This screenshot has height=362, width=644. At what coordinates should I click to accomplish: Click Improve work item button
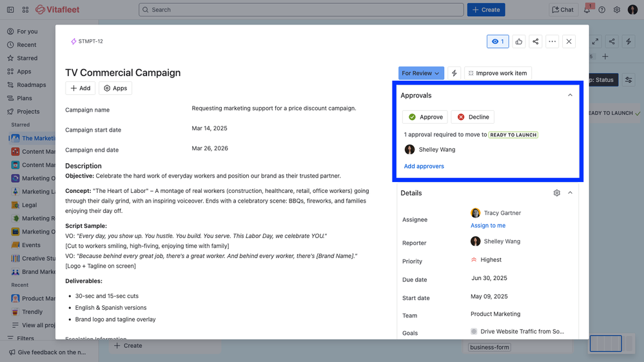point(498,73)
